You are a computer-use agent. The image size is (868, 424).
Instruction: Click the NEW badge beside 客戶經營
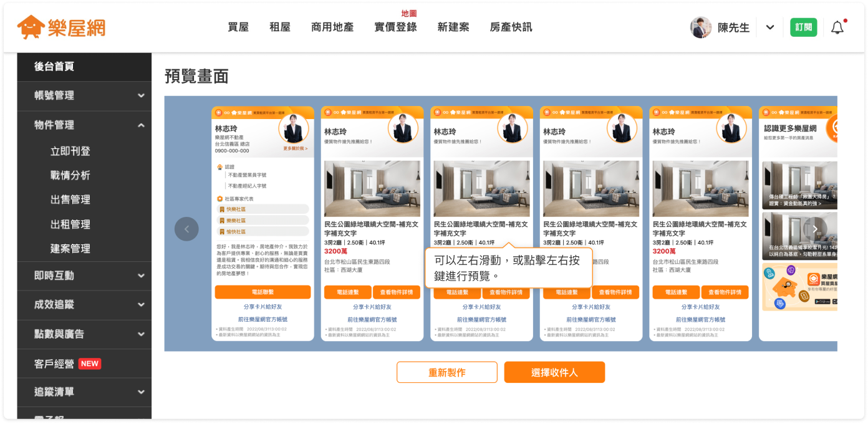pos(90,364)
